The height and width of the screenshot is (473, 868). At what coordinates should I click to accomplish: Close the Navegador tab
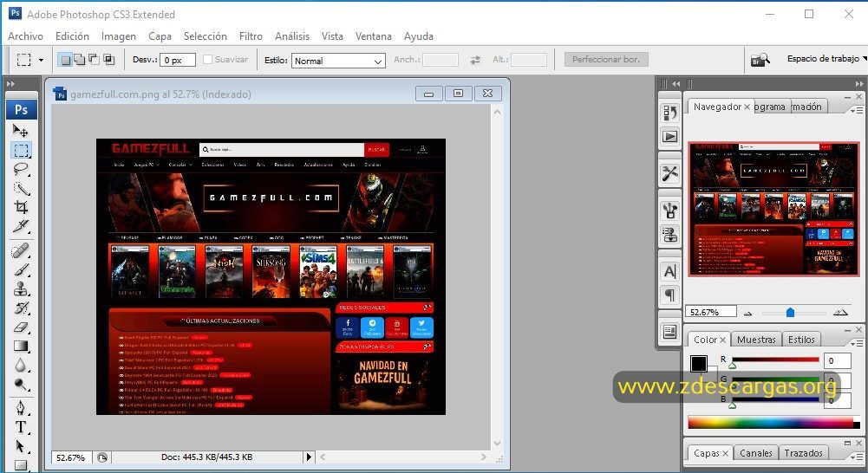click(747, 107)
